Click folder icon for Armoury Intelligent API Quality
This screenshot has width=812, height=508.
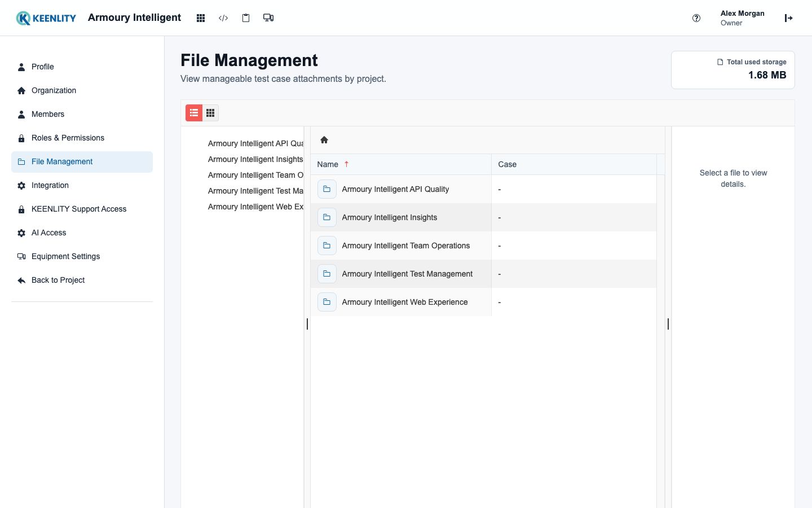click(x=327, y=189)
